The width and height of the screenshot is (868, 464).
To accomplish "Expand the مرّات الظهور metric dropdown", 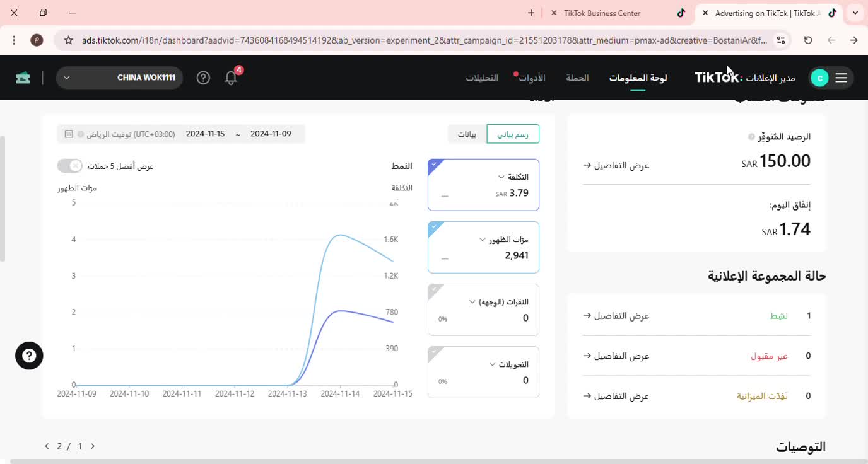I will (x=483, y=240).
